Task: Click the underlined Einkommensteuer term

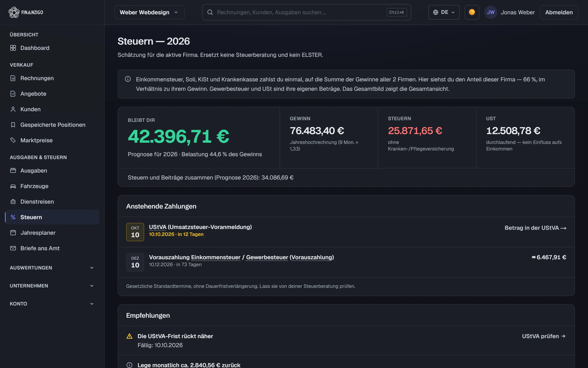Action: (x=216, y=257)
